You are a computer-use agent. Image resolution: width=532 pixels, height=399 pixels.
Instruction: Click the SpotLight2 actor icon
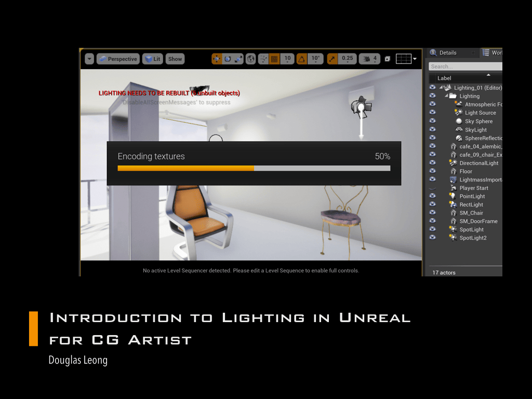point(453,238)
